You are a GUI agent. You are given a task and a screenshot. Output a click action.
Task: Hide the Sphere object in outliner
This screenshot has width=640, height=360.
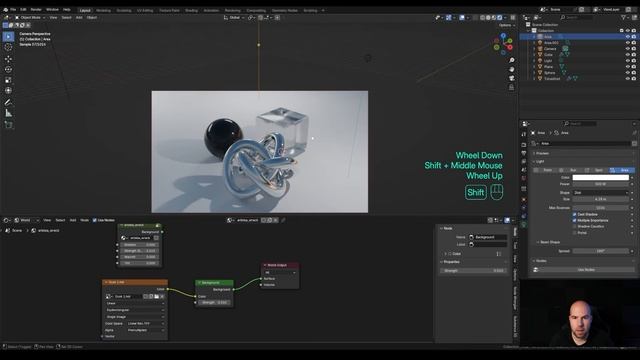pyautogui.click(x=628, y=73)
